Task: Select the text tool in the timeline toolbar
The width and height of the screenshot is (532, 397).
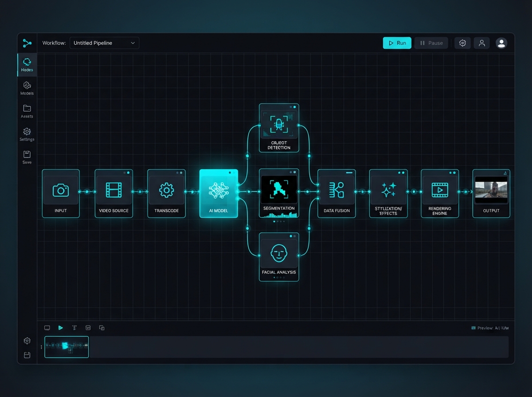Action: (74, 328)
